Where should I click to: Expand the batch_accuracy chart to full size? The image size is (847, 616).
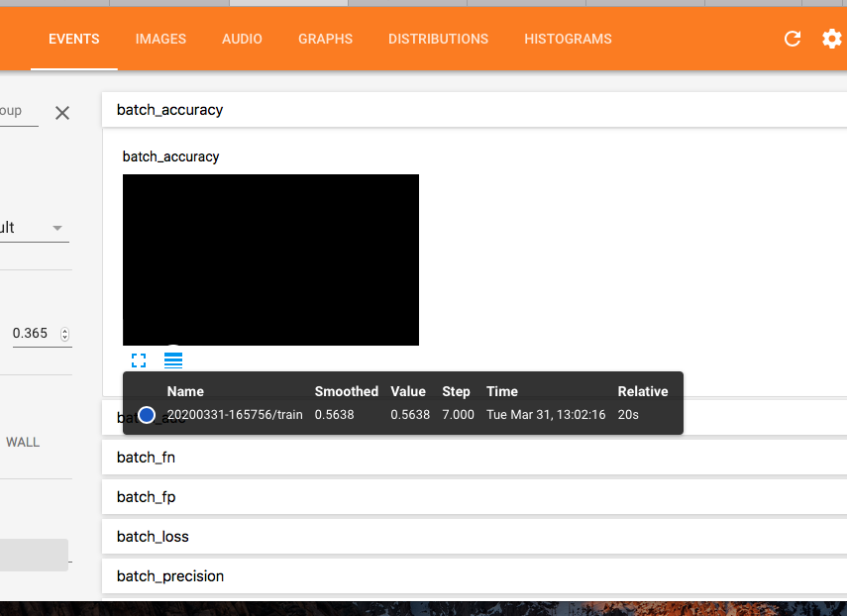139,359
